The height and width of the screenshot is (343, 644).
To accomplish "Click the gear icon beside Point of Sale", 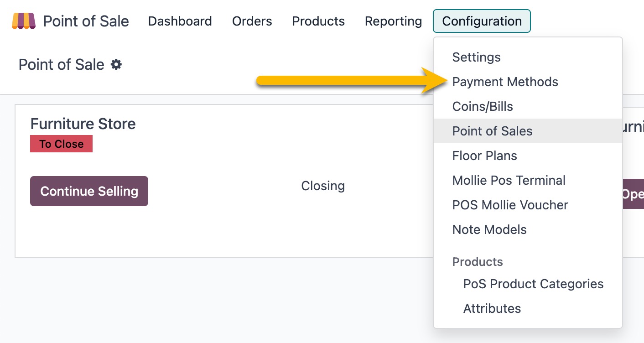I will (116, 65).
